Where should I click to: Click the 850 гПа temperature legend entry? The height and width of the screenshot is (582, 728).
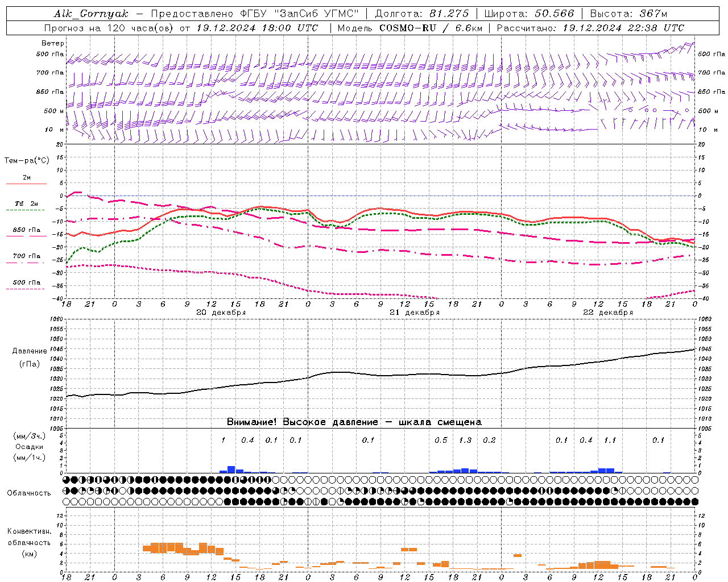click(x=27, y=230)
